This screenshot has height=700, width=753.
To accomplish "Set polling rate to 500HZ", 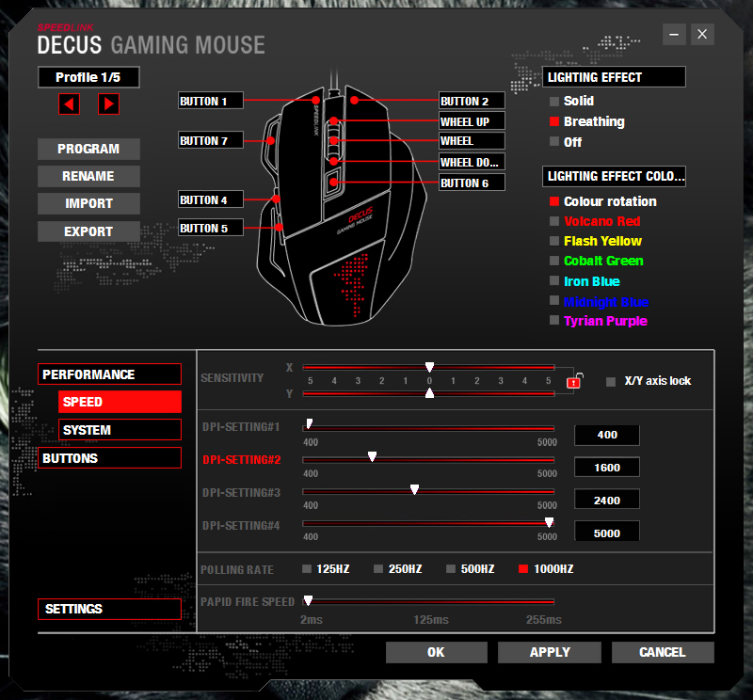I will click(451, 569).
